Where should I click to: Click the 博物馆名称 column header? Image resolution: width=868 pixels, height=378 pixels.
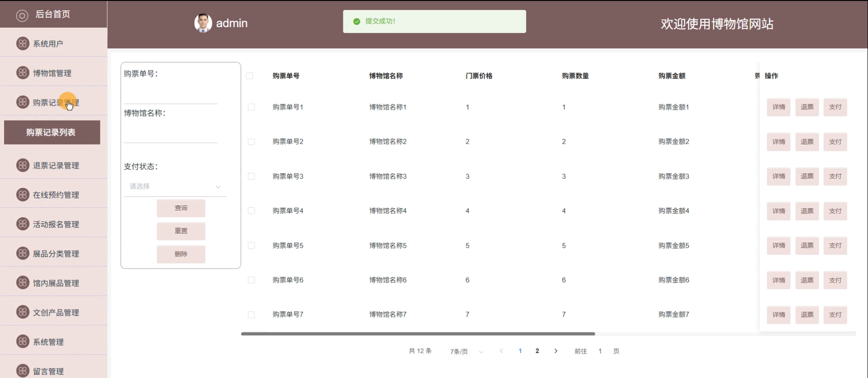click(386, 76)
